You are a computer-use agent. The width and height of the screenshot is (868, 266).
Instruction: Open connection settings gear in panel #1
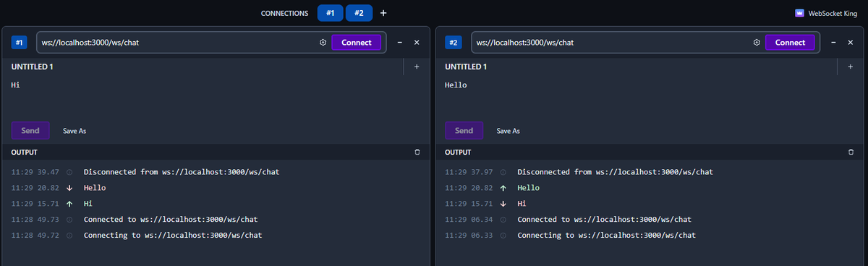(323, 43)
